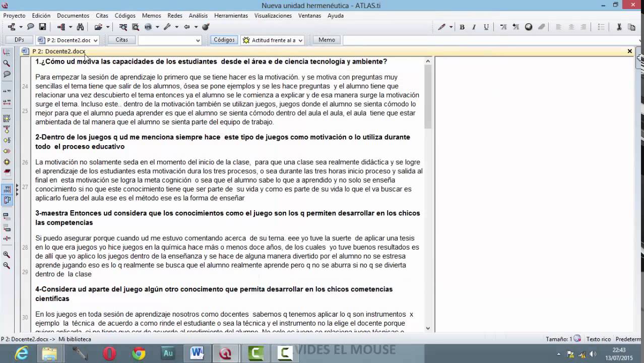Click the eraser formatting icon
The width and height of the screenshot is (644, 363).
click(542, 27)
